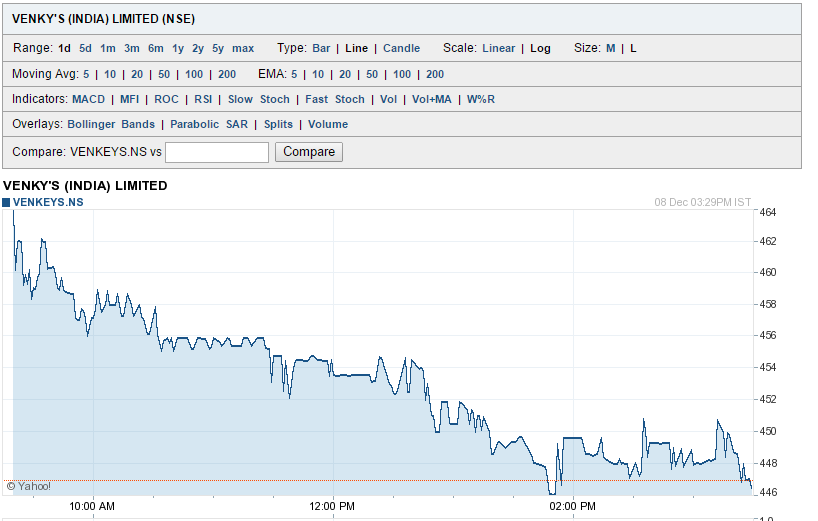The height and width of the screenshot is (521, 818).
Task: Click the blue VENKEYS.NS legend color square
Action: click(x=6, y=202)
